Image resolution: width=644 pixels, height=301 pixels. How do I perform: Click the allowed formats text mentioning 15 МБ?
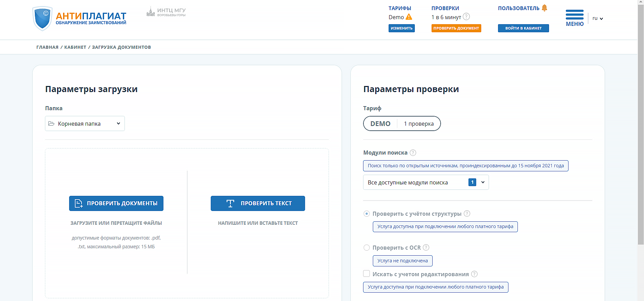tap(116, 242)
